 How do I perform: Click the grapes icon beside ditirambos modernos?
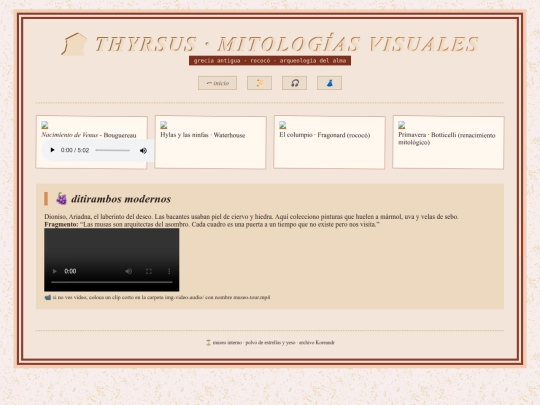[61, 199]
